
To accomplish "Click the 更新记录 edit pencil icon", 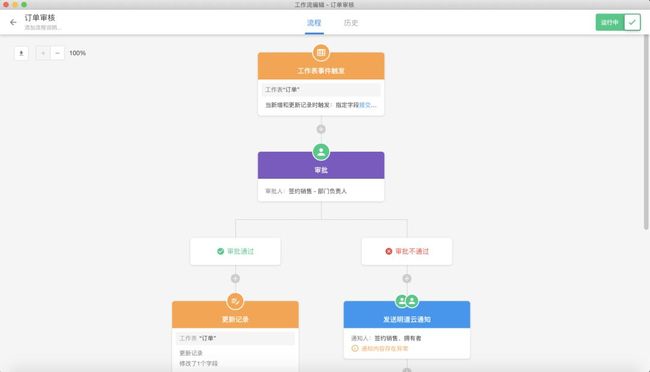I will 235,301.
